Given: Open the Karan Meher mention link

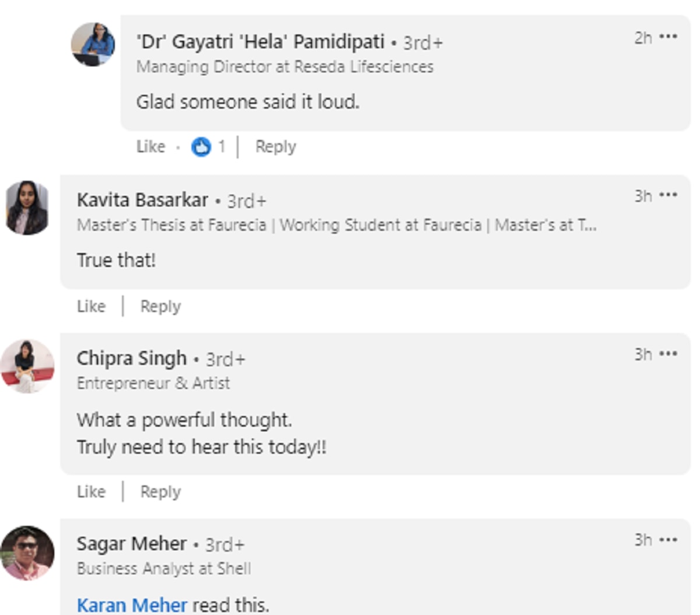Looking at the screenshot, I should [132, 605].
